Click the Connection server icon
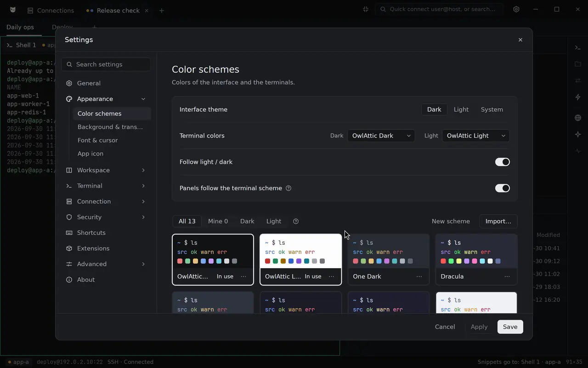This screenshot has width=588, height=368. pyautogui.click(x=69, y=201)
